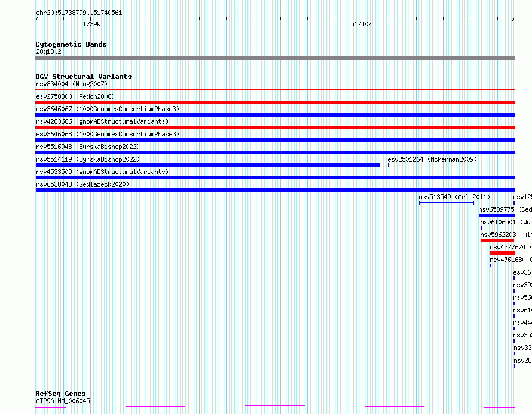This screenshot has height=414, width=532.
Task: Click the blue bar under nsv6538043
Action: (275, 190)
